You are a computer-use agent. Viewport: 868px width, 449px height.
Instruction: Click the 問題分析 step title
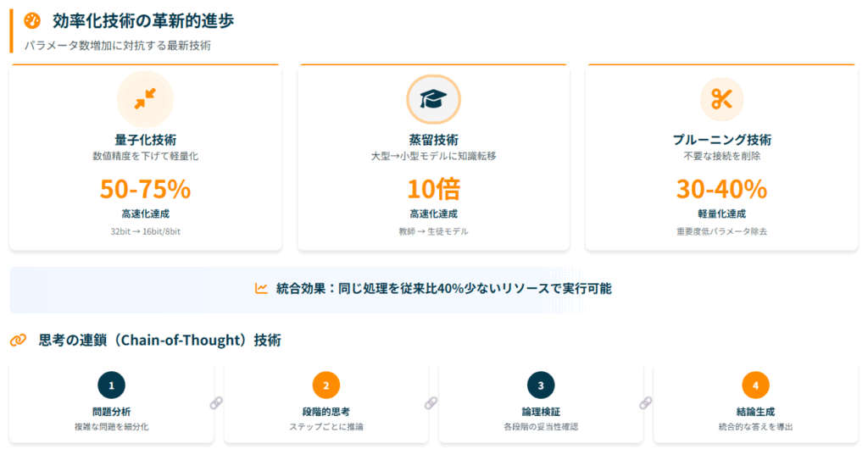coord(111,412)
